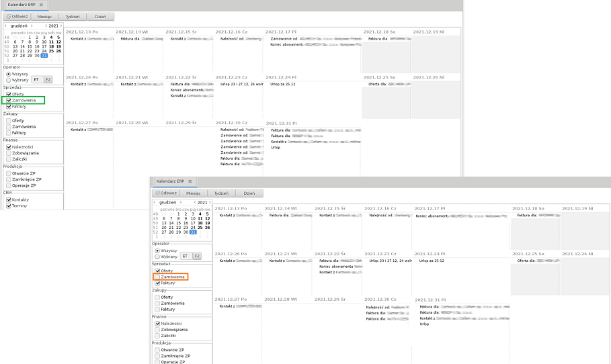Open 'Należność od' entry on 2021.12.16 upper window
The height and width of the screenshot is (364, 611).
pyautogui.click(x=241, y=39)
